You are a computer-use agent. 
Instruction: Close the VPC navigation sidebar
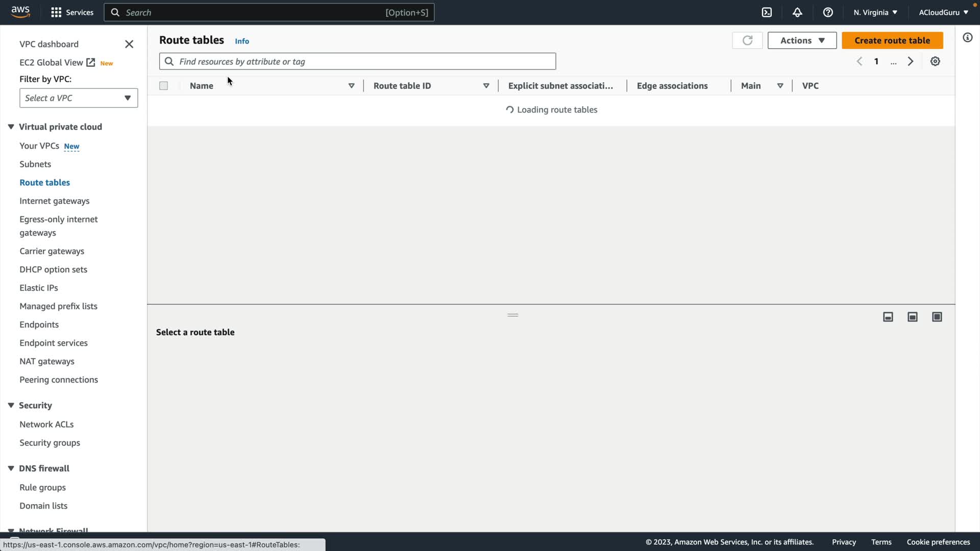point(129,44)
